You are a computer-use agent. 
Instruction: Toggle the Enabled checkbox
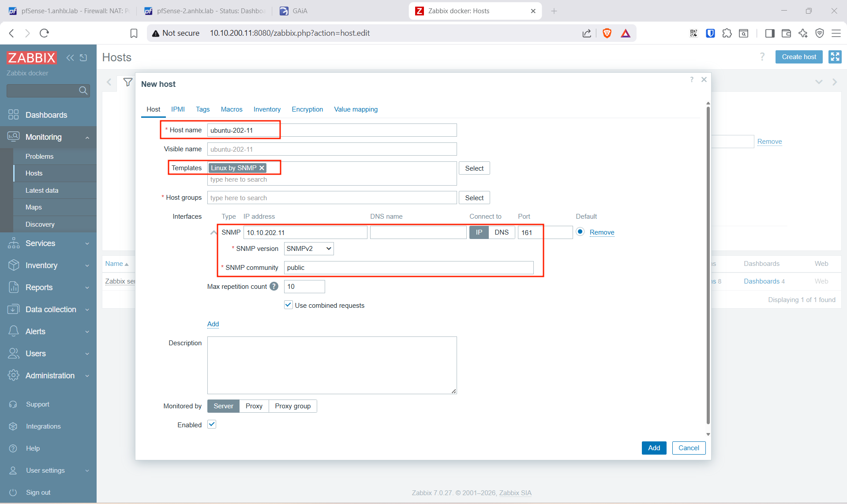click(x=212, y=425)
